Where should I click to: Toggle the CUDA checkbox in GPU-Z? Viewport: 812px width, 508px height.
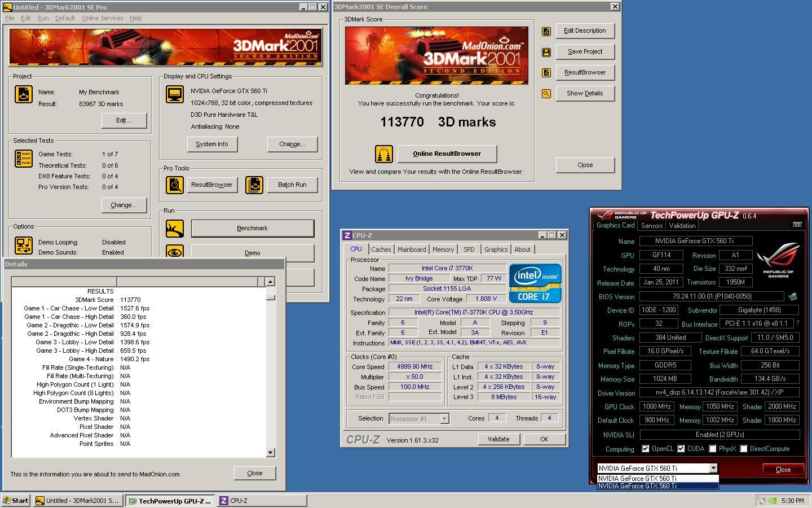tap(681, 449)
